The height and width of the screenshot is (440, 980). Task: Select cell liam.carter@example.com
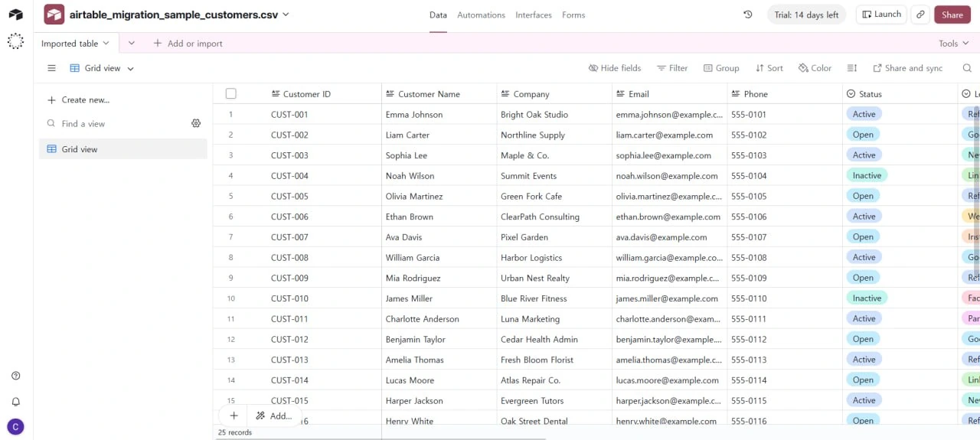669,135
